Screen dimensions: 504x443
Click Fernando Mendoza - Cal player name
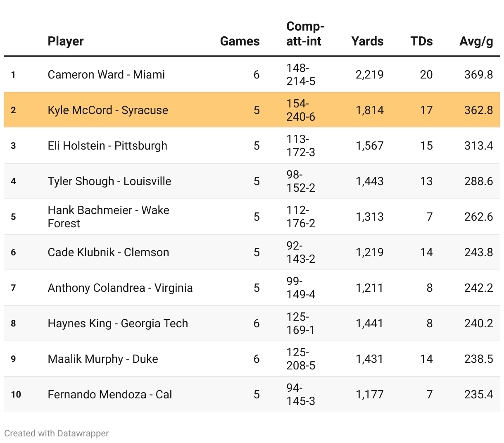(x=109, y=395)
